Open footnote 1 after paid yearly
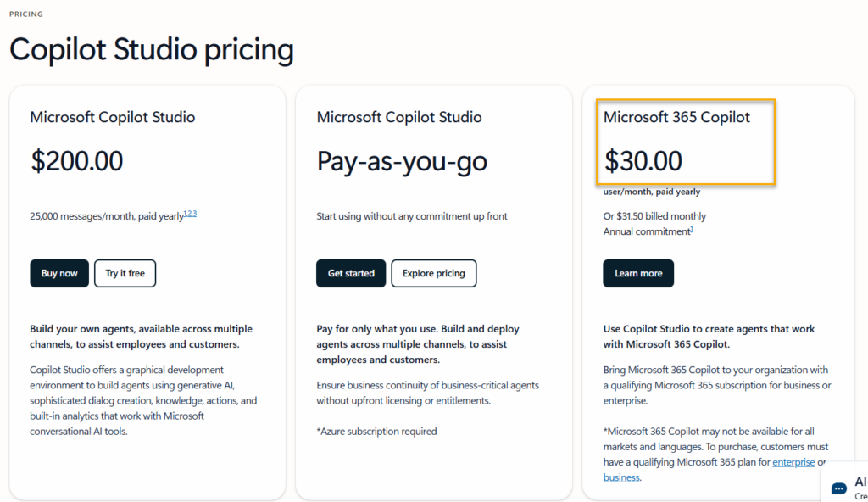The width and height of the screenshot is (868, 502). pos(186,214)
